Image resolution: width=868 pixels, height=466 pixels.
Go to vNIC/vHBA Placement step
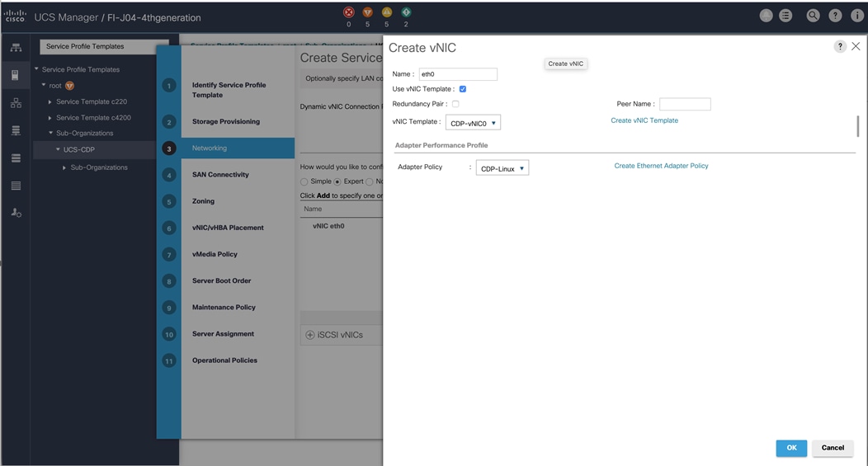tap(228, 228)
